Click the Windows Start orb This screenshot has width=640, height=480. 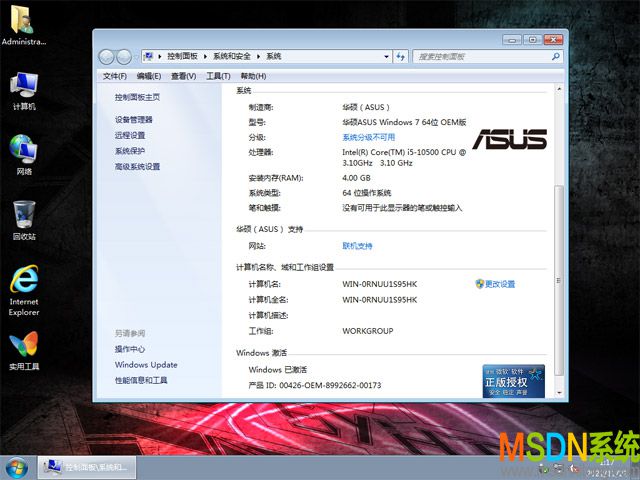(x=16, y=468)
